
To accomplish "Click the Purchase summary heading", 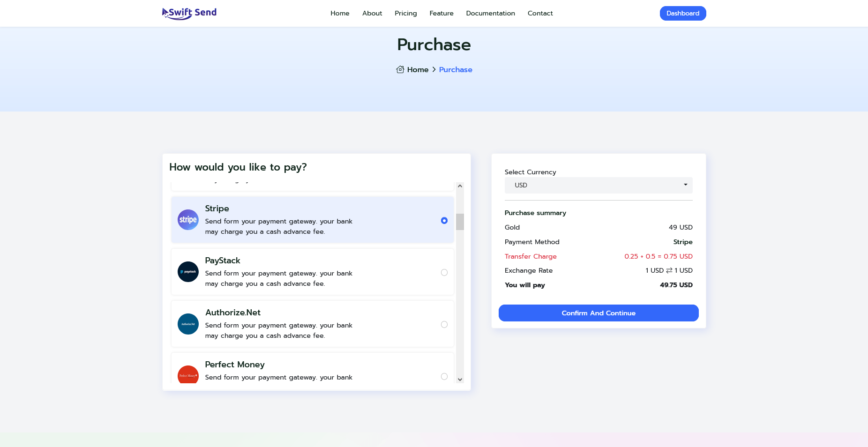I will click(535, 213).
